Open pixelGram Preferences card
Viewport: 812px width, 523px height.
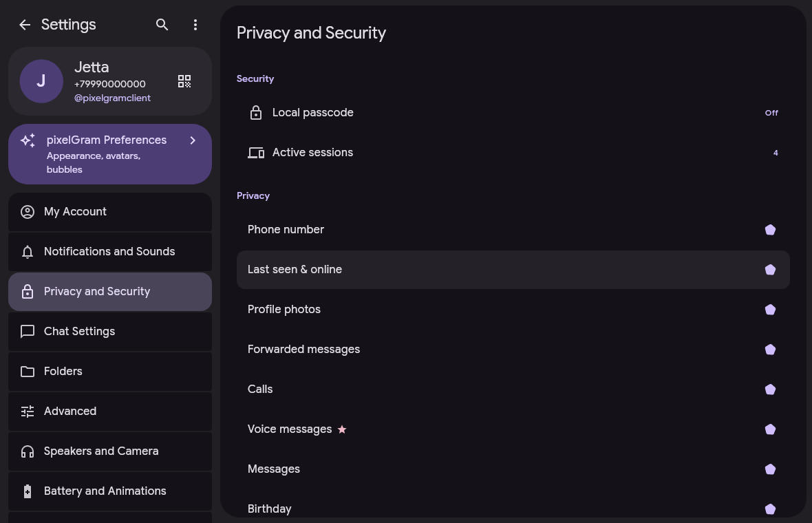point(110,153)
